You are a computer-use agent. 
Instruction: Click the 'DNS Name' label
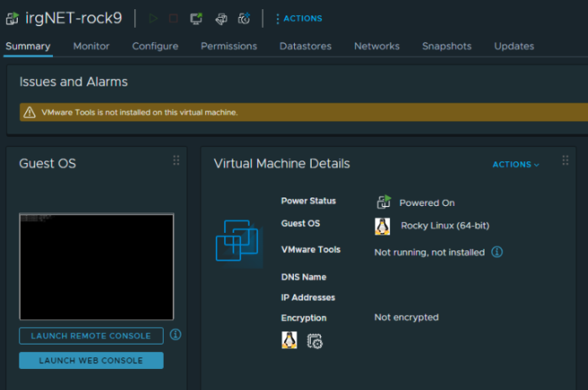point(304,277)
